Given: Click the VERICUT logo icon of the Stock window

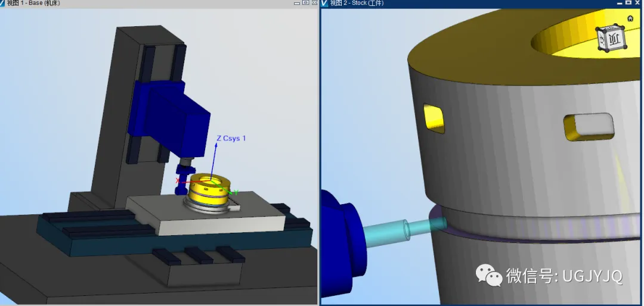Looking at the screenshot, I should pyautogui.click(x=324, y=3).
